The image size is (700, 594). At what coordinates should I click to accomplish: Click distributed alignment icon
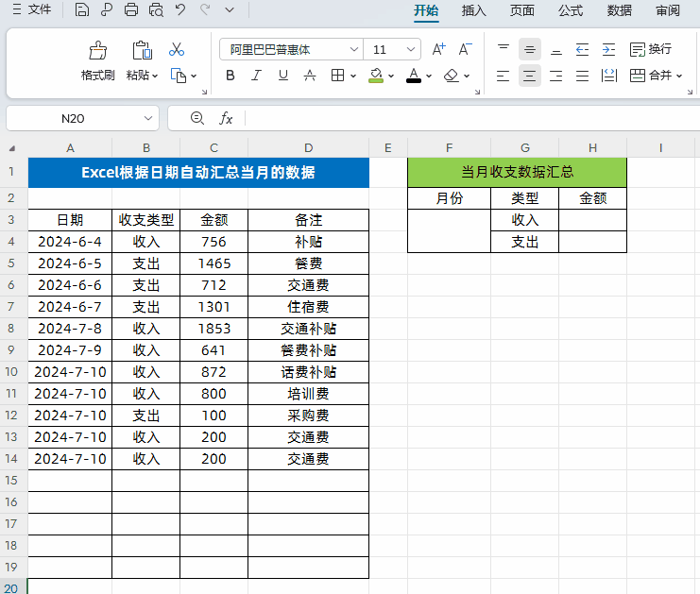click(609, 76)
